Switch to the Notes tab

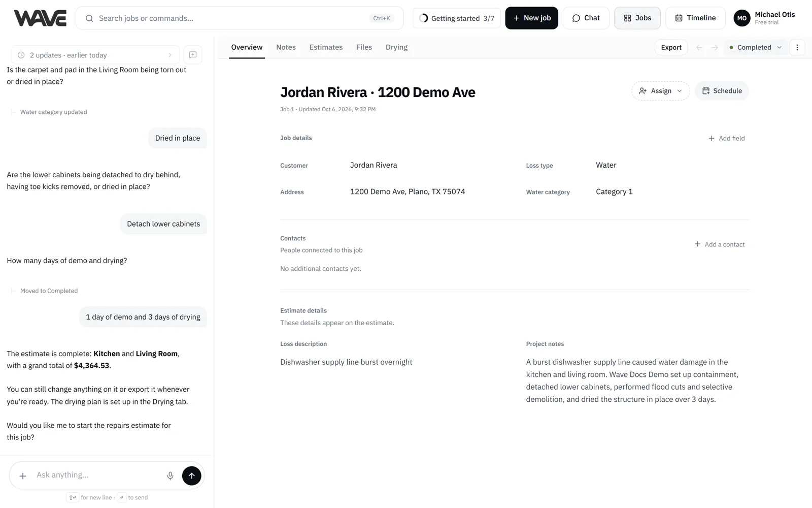click(x=286, y=47)
